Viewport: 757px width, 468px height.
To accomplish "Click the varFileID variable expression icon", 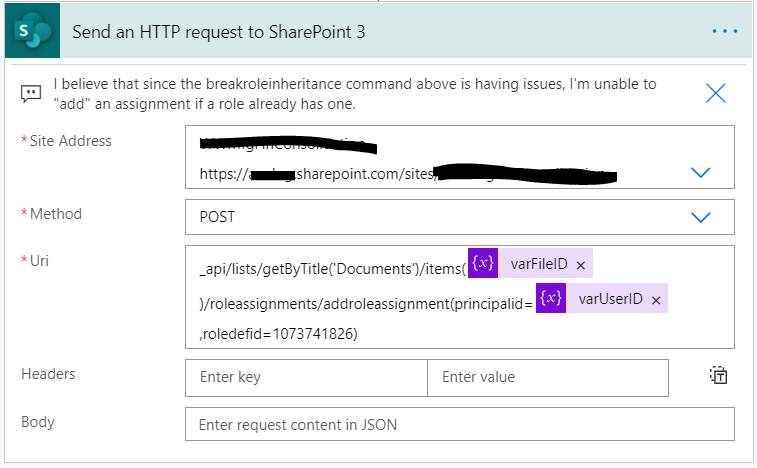I will coord(482,264).
